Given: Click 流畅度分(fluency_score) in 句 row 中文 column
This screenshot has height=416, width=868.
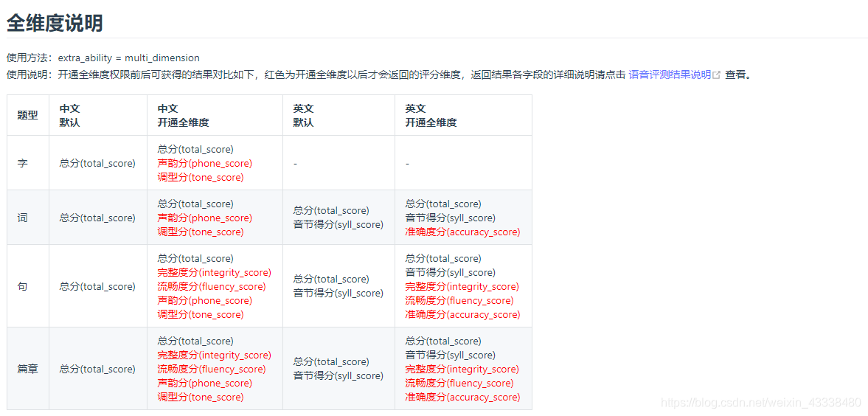Looking at the screenshot, I should [x=212, y=286].
